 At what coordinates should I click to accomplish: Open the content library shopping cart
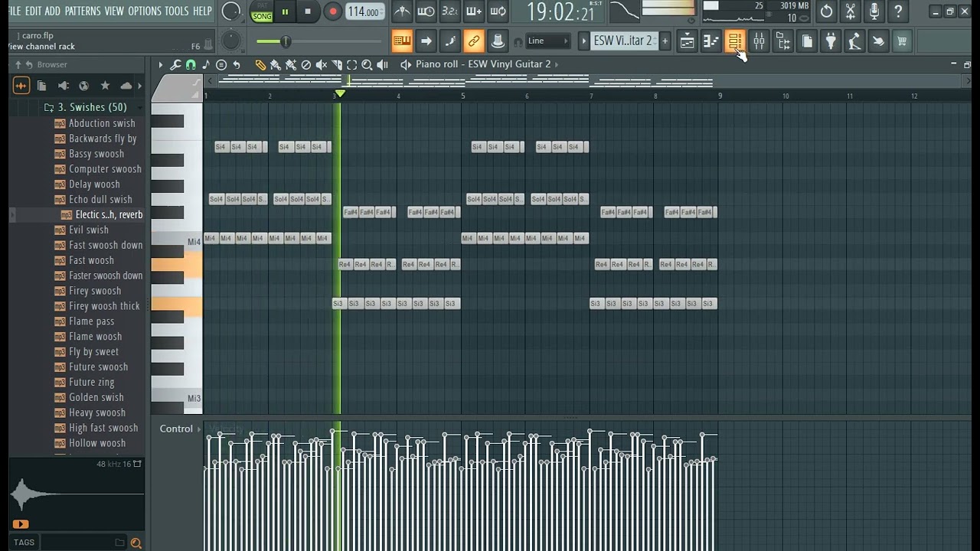coord(902,41)
